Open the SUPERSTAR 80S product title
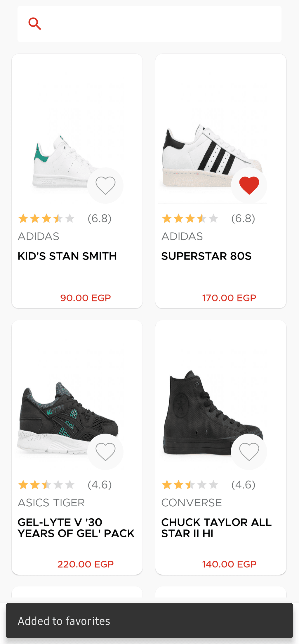This screenshot has width=299, height=644. pos(206,256)
